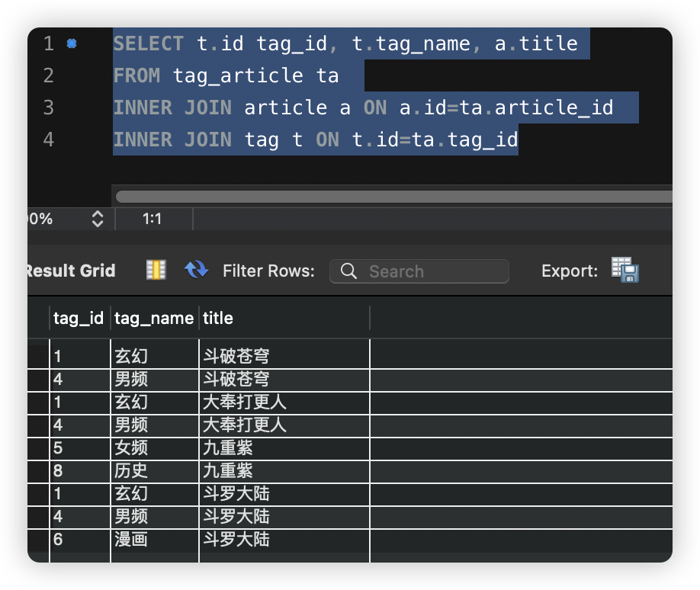Image resolution: width=700 pixels, height=590 pixels.
Task: Click the yellow grid icon beside Result Grid
Action: coord(156,270)
